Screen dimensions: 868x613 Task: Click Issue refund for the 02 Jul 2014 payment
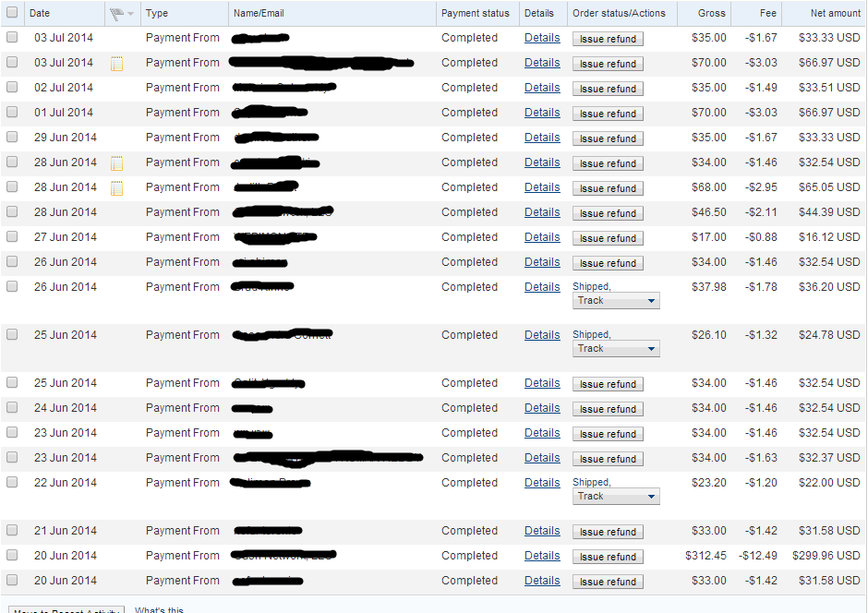tap(608, 89)
